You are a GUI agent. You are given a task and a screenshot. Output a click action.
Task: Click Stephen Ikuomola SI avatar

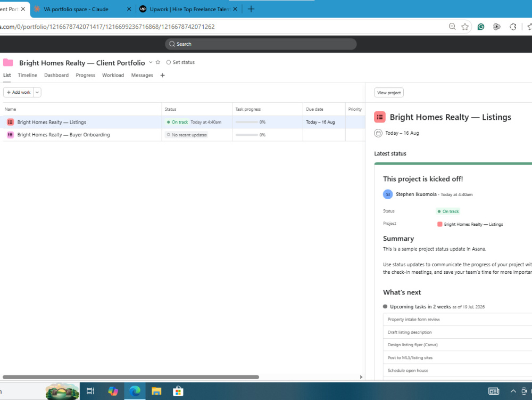click(388, 194)
